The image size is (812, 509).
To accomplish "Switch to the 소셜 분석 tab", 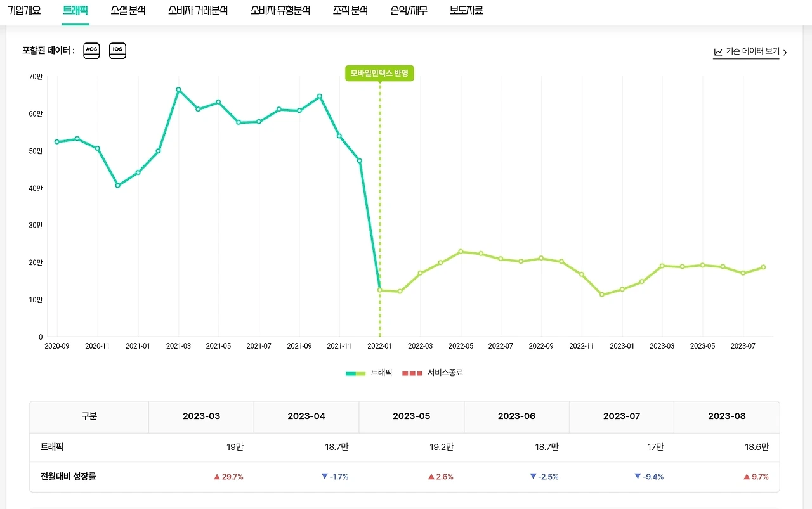I will click(128, 10).
